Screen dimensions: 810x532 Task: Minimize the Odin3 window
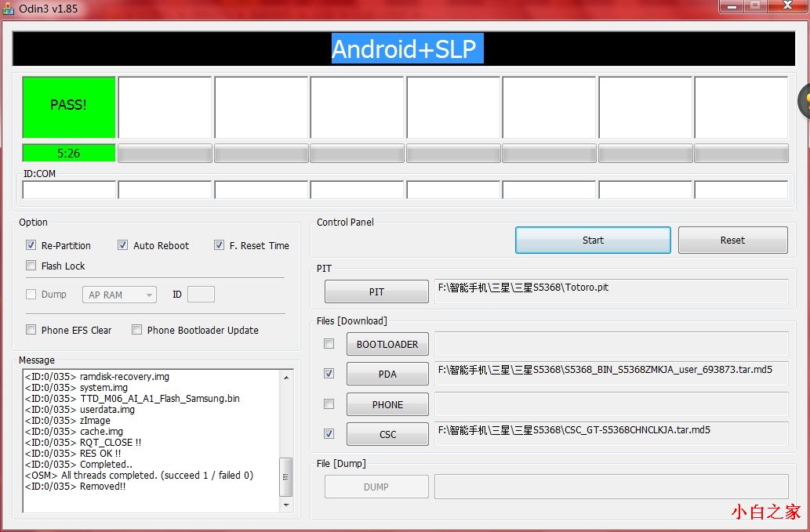tap(732, 6)
